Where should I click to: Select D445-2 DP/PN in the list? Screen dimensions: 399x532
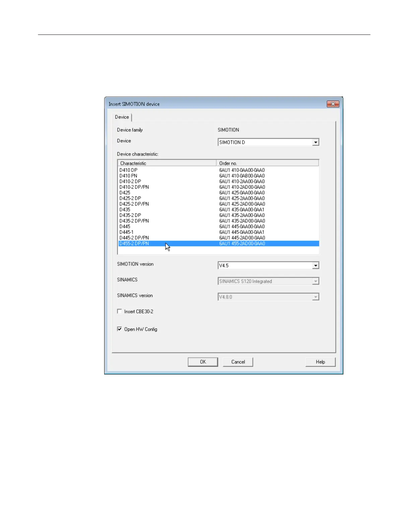218,238
